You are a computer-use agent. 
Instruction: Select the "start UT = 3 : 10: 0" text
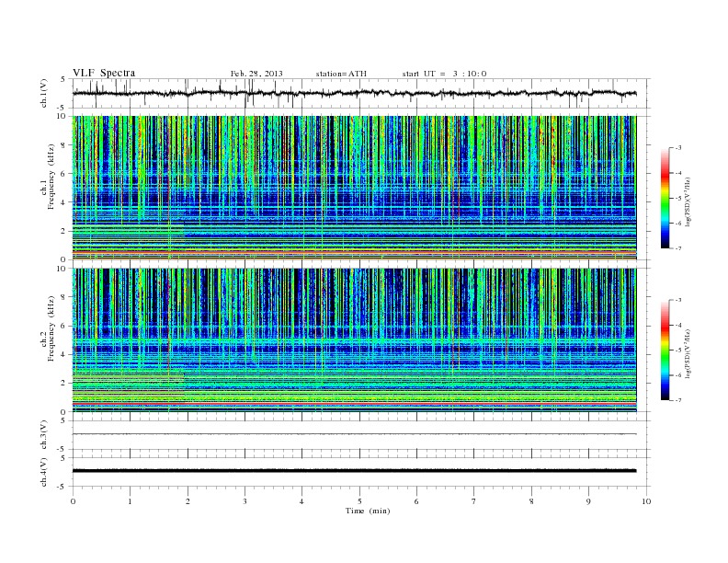(x=444, y=74)
